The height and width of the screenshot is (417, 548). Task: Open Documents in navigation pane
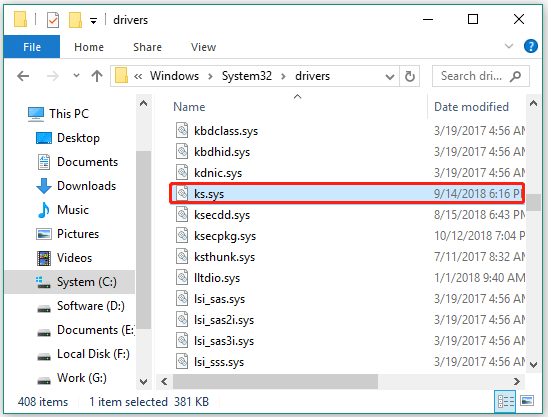[x=77, y=162]
